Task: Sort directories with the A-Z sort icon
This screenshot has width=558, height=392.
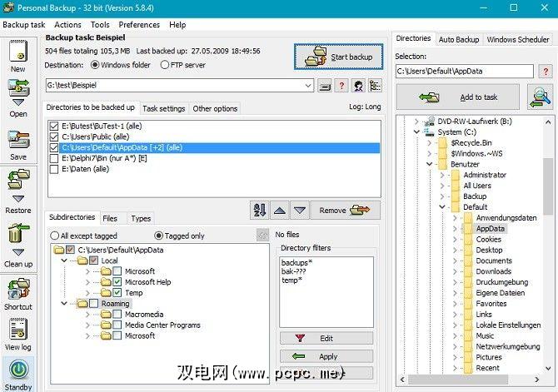Action: click(259, 211)
